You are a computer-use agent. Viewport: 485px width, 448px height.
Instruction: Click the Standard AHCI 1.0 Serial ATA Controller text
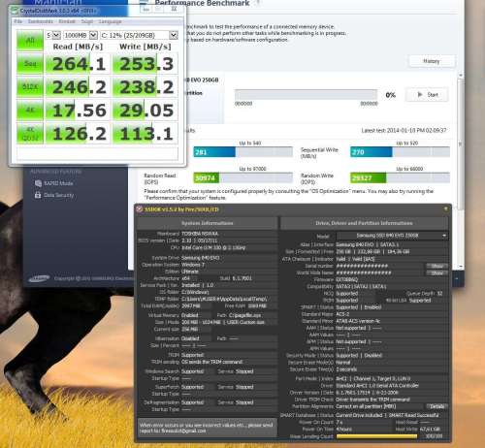(377, 386)
